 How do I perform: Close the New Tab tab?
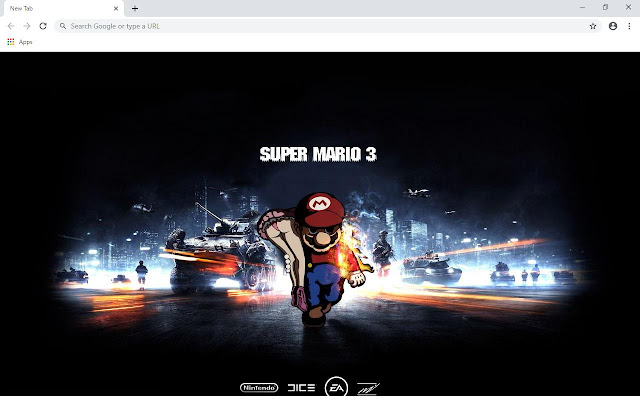(116, 8)
